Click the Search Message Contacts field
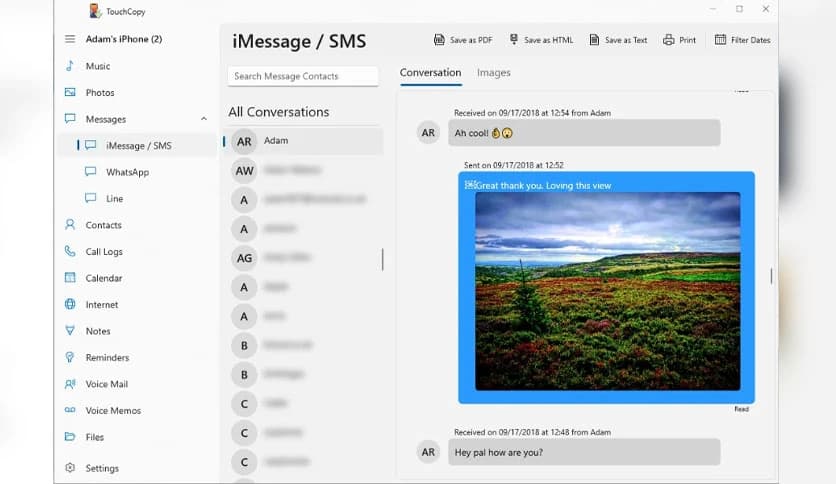Viewport: 836px width, 484px height. (303, 76)
